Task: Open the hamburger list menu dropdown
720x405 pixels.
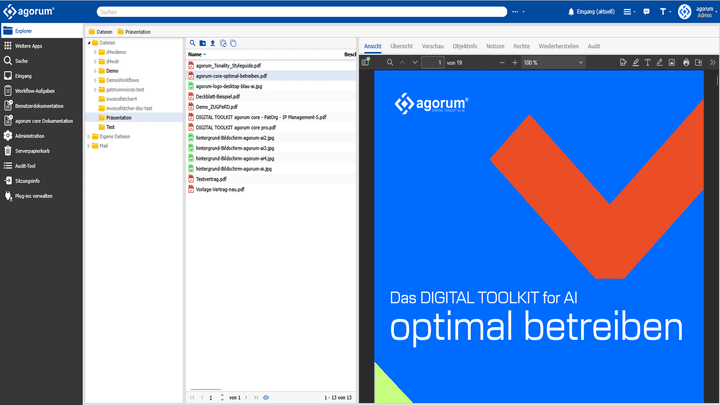Action: (629, 11)
